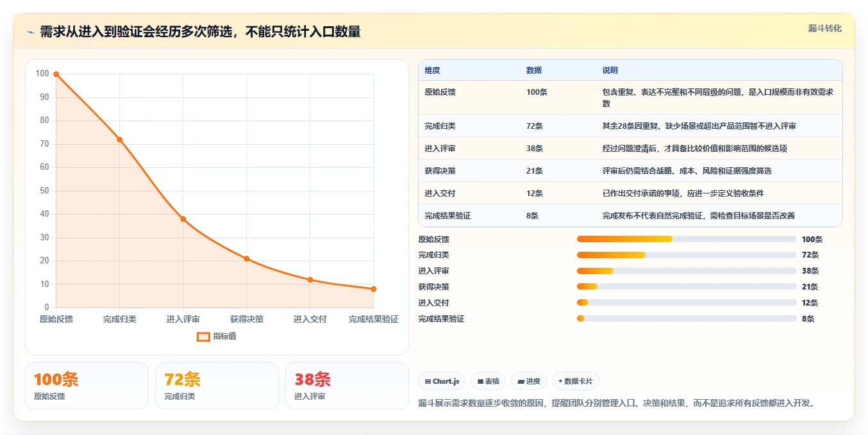Image resolution: width=868 pixels, height=435 pixels.
Task: Click the 原始反馈 progress bar
Action: click(x=687, y=239)
